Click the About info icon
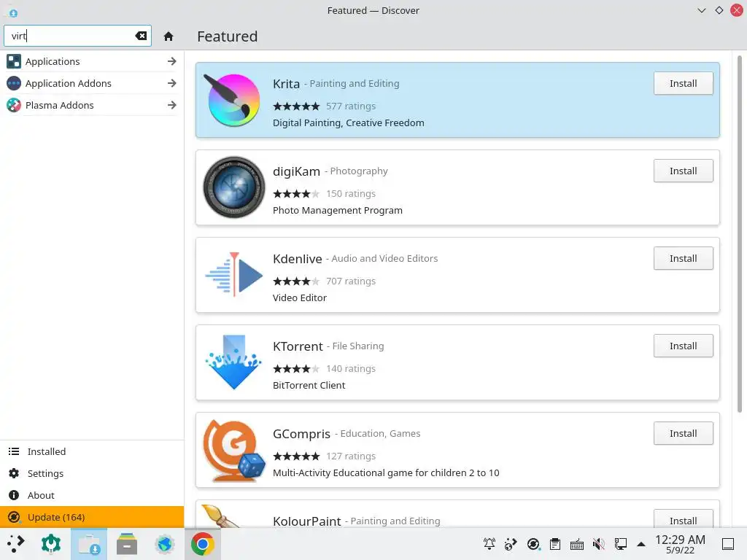 tap(14, 495)
